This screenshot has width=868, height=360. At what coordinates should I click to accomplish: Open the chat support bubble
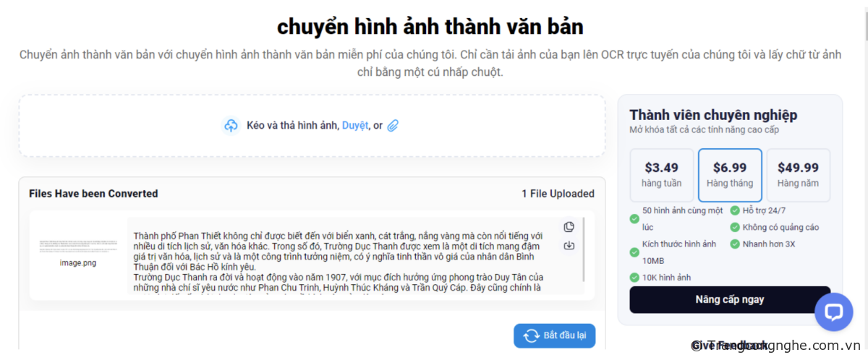(x=834, y=312)
